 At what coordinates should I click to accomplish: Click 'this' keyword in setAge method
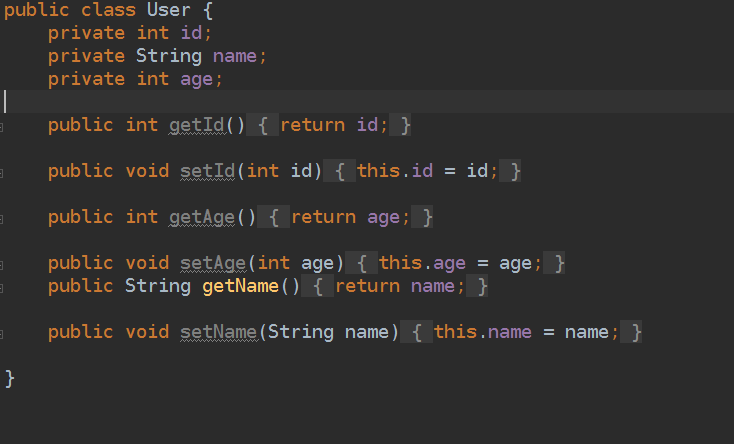(x=400, y=263)
